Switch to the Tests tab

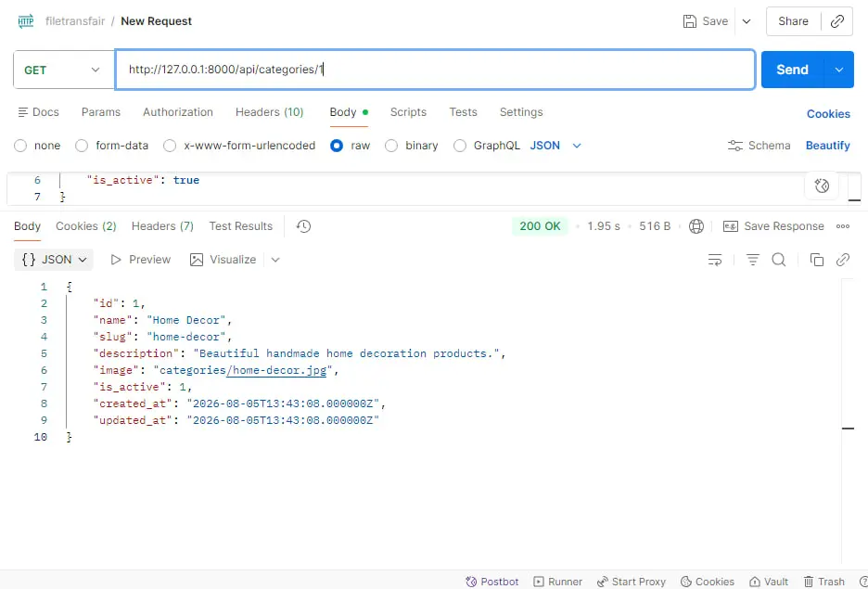[x=463, y=112]
